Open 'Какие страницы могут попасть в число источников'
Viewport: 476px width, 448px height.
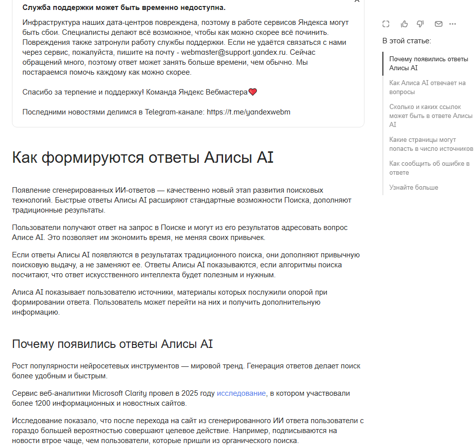coord(431,144)
